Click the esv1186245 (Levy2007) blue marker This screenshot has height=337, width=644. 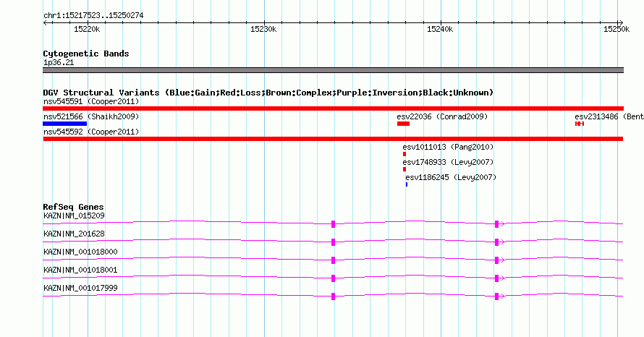(407, 184)
